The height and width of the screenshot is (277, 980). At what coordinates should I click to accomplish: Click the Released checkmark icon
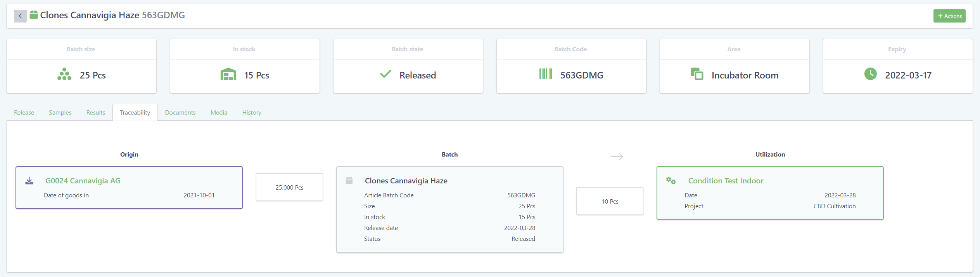coord(385,74)
